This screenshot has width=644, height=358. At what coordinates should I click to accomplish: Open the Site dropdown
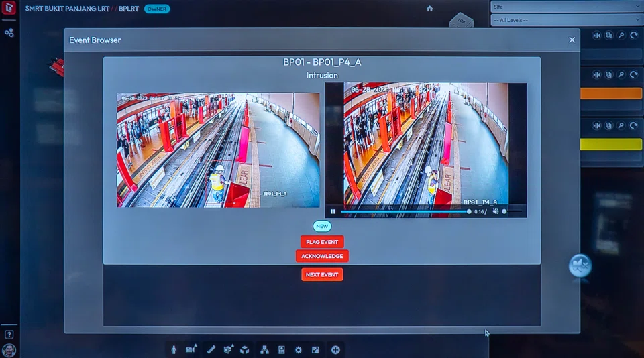(566, 7)
